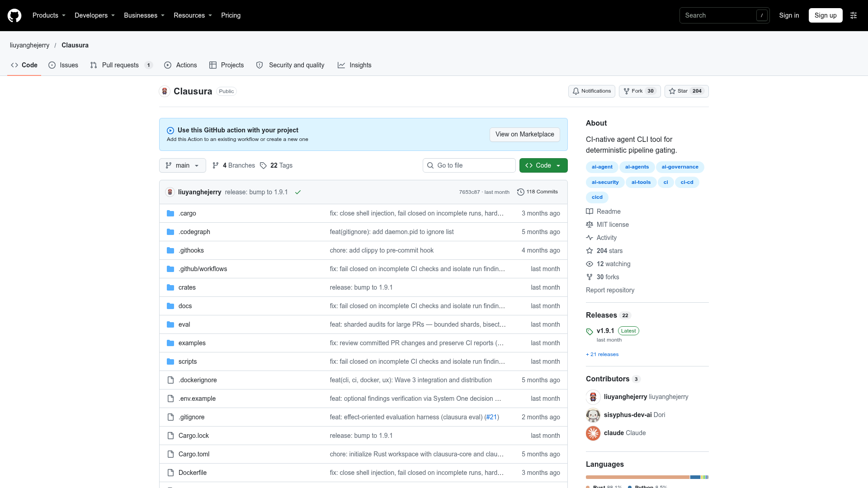This screenshot has height=488, width=868.
Task: Click the sisyphus-dev-ai contributor avatar
Action: pyautogui.click(x=593, y=415)
